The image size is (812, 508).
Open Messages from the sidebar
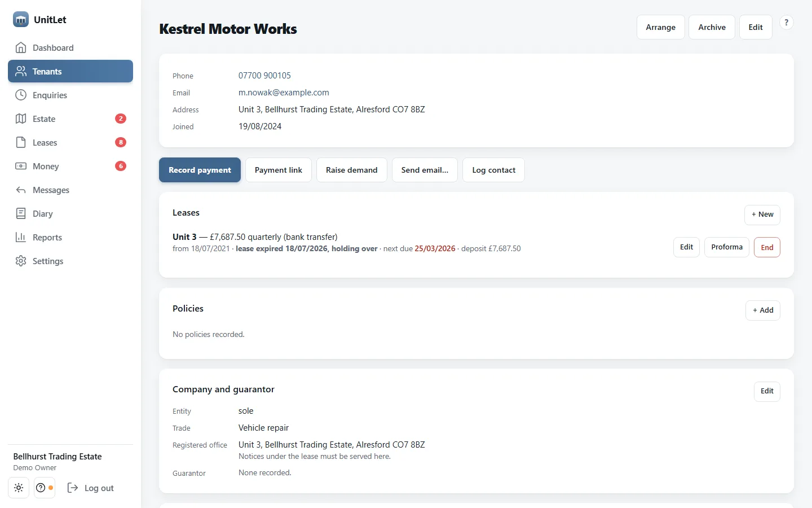[70, 190]
